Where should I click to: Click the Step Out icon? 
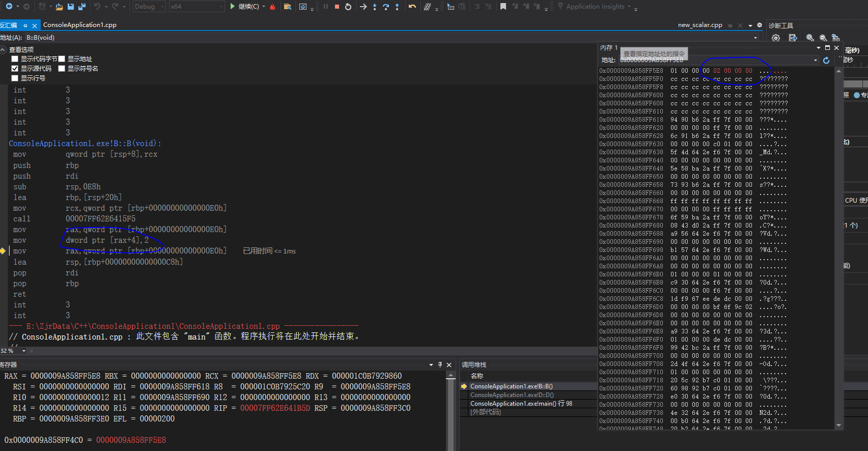[397, 7]
